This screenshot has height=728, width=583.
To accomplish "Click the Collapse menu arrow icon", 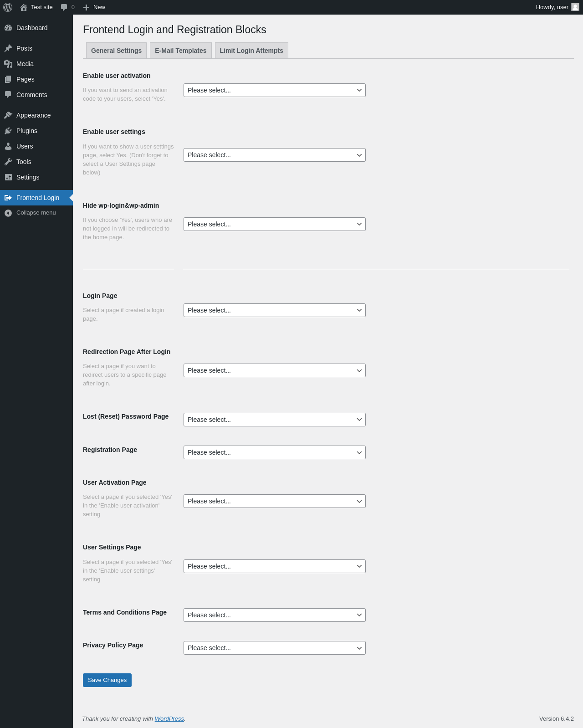I will (x=8, y=213).
